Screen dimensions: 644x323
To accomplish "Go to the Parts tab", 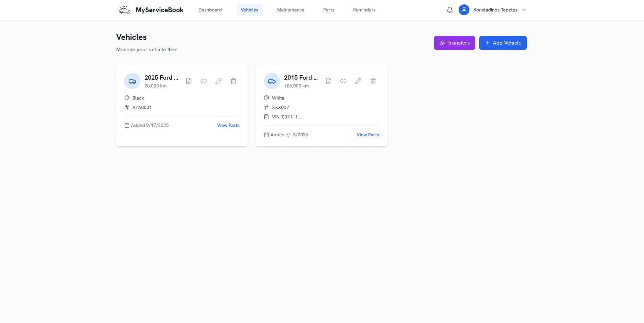I will [x=328, y=10].
